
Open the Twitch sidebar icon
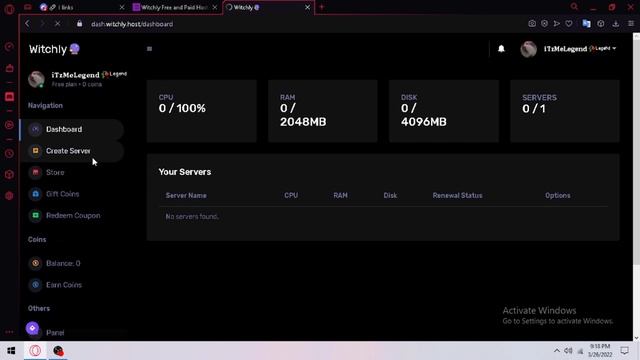9,97
